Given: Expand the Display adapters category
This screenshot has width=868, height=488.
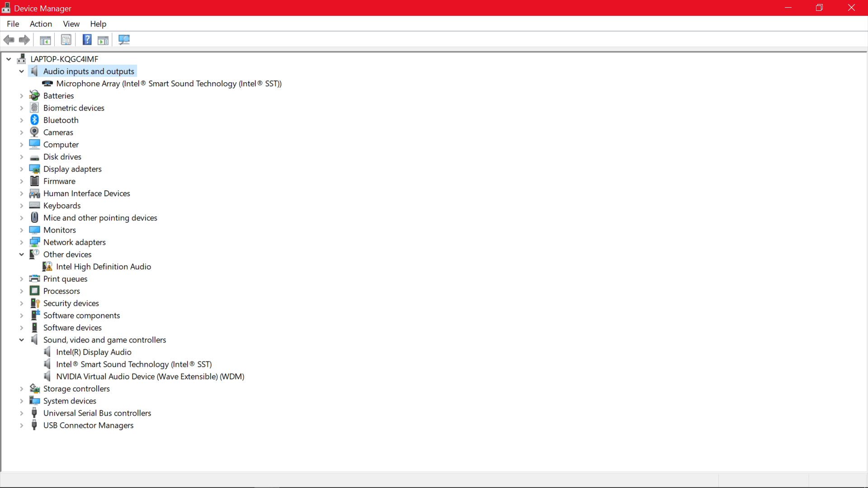Looking at the screenshot, I should [x=21, y=169].
